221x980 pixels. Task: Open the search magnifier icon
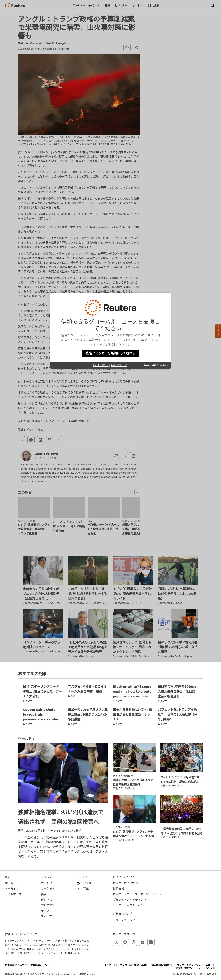point(213,6)
